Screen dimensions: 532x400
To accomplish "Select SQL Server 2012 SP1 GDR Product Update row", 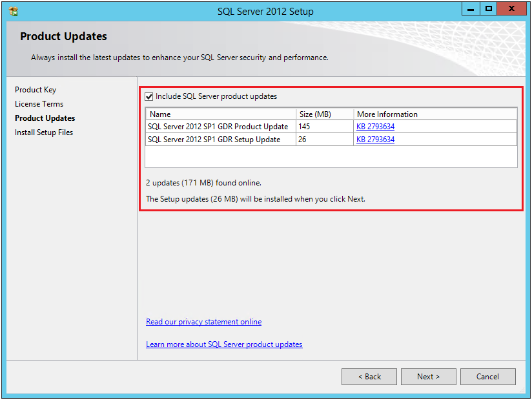I will pyautogui.click(x=331, y=127).
